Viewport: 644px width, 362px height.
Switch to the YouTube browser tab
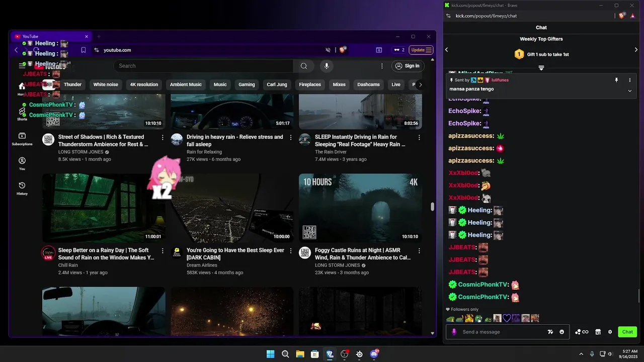[50, 37]
